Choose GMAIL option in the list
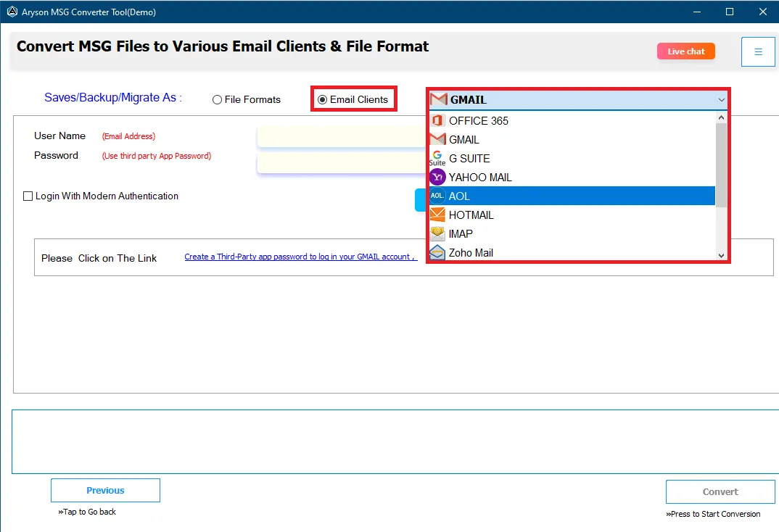The width and height of the screenshot is (779, 532). coord(572,139)
